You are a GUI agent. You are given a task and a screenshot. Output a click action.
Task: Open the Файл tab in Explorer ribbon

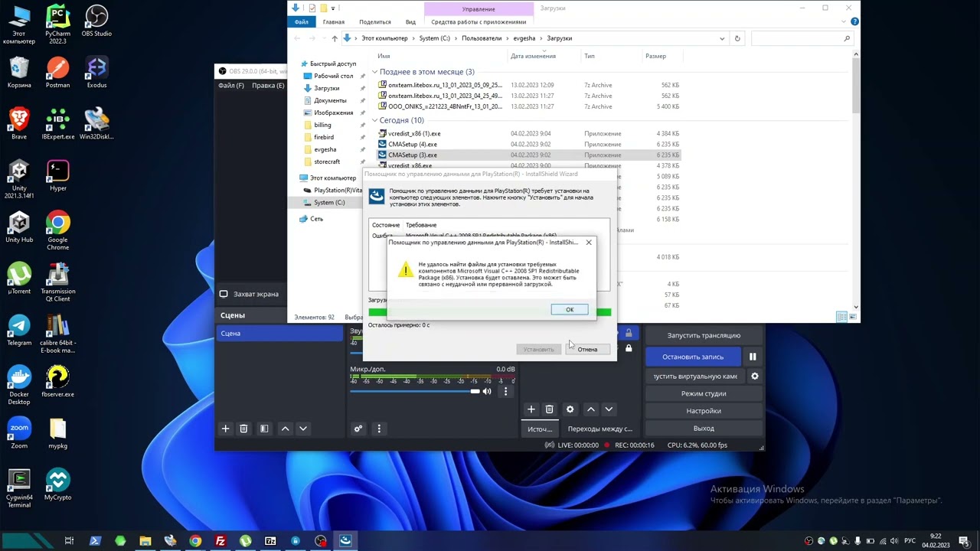(301, 22)
